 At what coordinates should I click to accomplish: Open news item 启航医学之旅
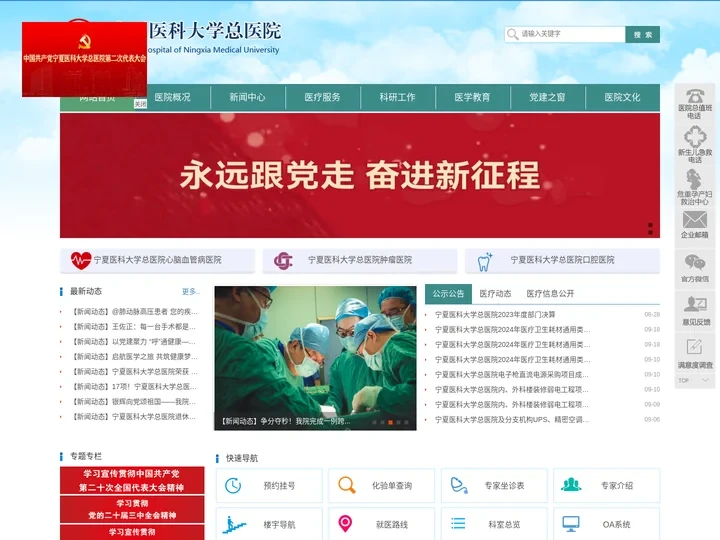(135, 357)
